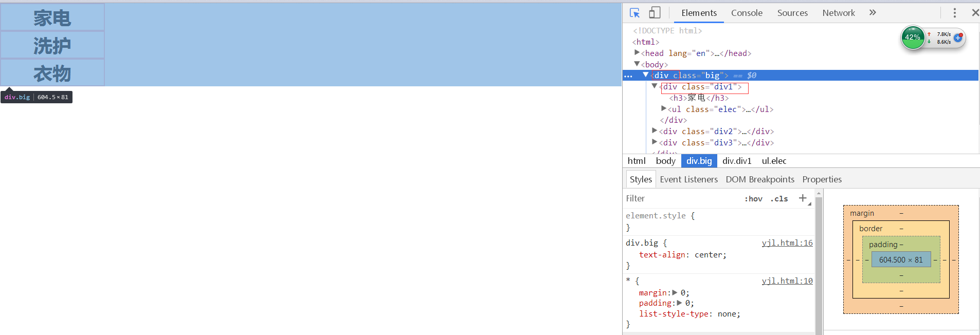The width and height of the screenshot is (980, 335).
Task: Open the Properties sub-tab
Action: click(x=822, y=179)
